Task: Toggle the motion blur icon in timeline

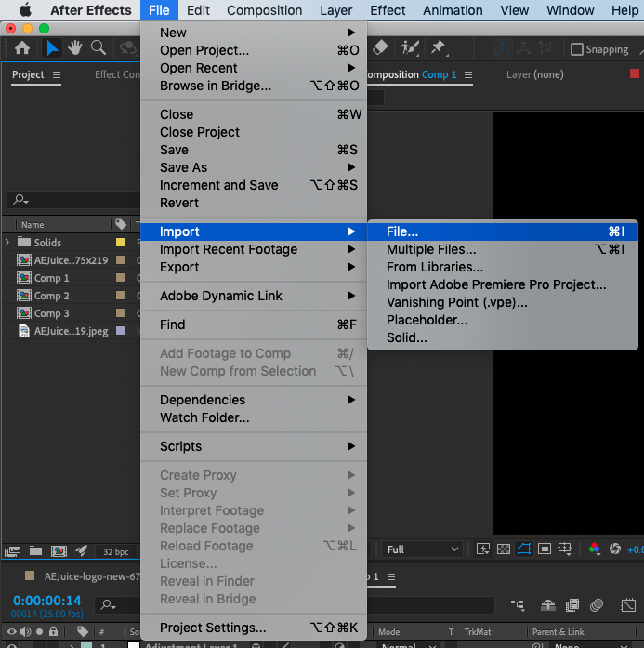Action: 597,605
